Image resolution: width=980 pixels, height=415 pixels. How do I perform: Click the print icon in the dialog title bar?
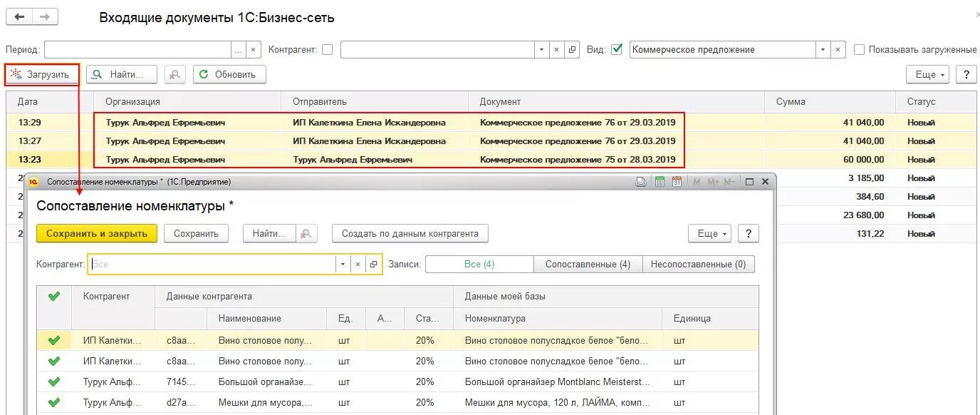641,182
